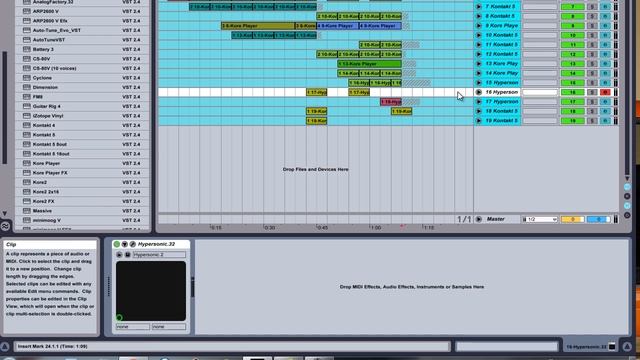This screenshot has width=640, height=360.
Task: Pick the Cyclone plug-in icon
Action: click(27, 78)
